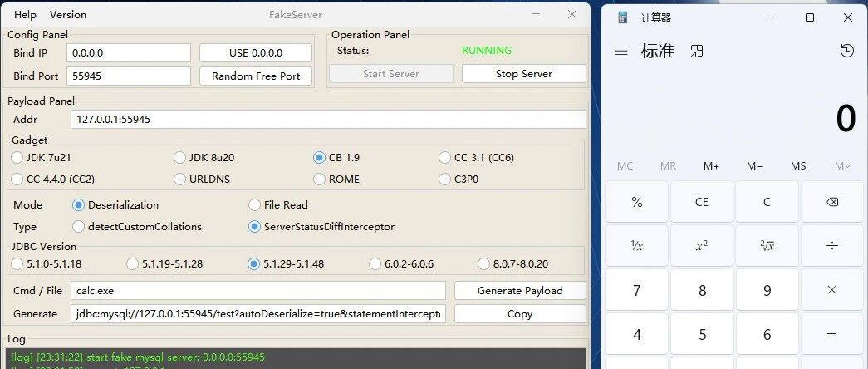Viewport: 868px width, 369px height.
Task: Click the digit 5 key in Calculator
Action: pos(702,334)
